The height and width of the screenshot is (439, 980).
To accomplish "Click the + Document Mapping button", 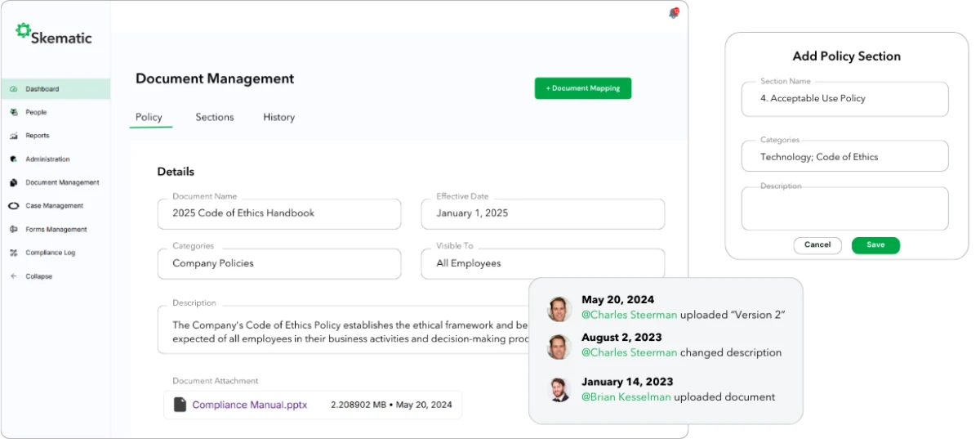I will 582,88.
